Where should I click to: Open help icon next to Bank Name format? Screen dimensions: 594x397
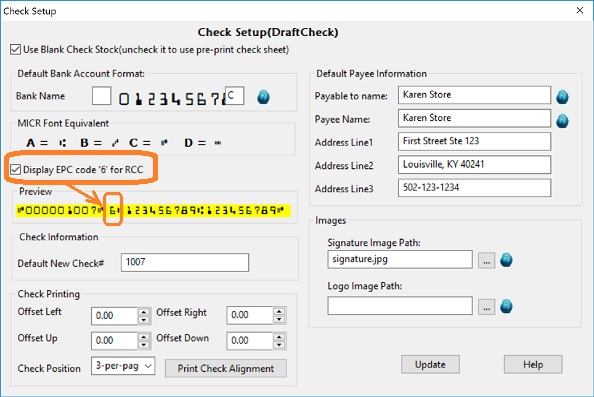[263, 97]
